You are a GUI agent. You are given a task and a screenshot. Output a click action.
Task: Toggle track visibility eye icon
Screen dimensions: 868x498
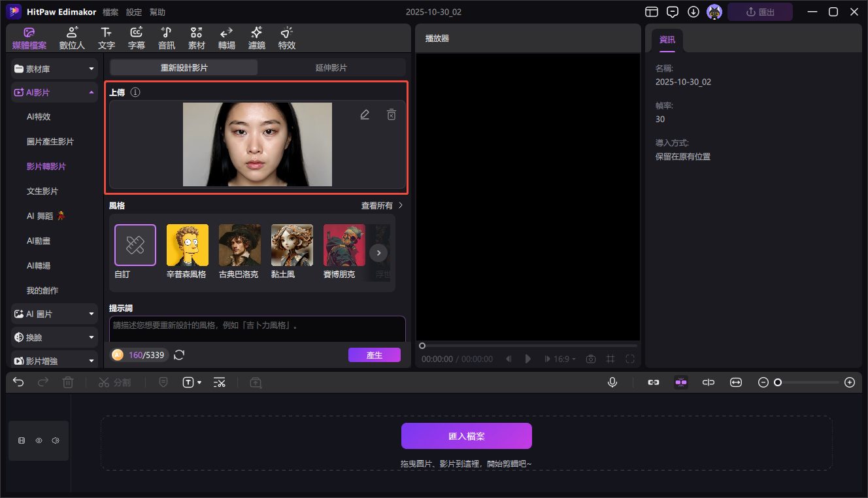pos(39,440)
